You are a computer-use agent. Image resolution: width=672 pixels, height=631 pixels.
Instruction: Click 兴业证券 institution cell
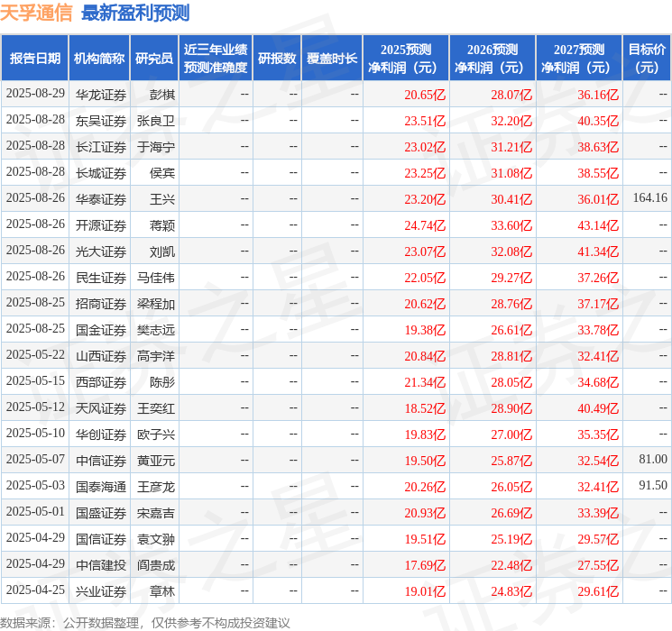tap(101, 591)
